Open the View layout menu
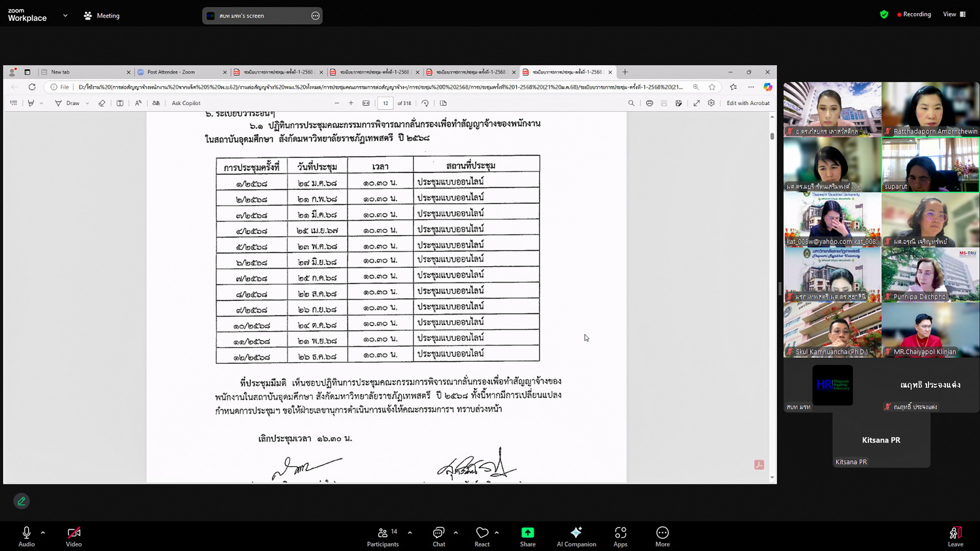This screenshot has width=980, height=551. coord(955,14)
